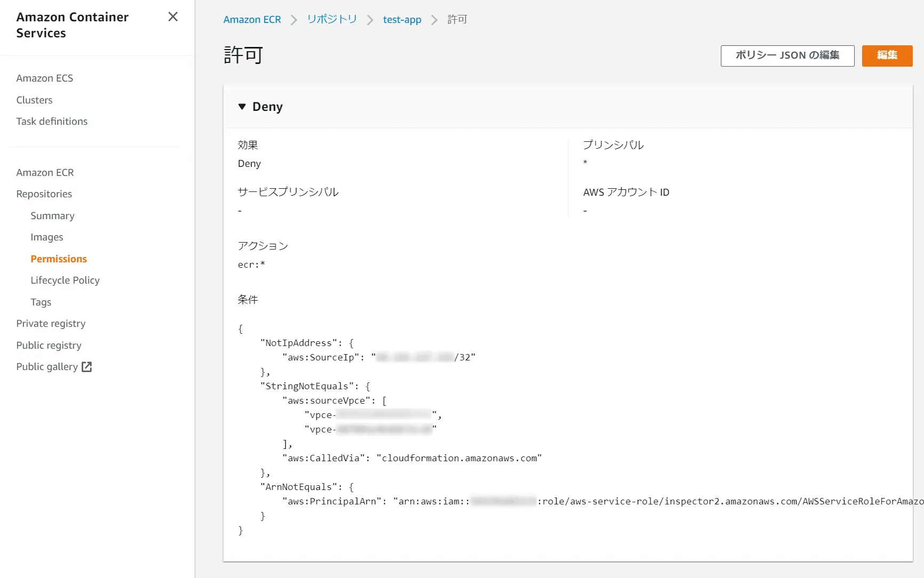
Task: Select Lifecycle Policy in sidebar
Action: [65, 280]
